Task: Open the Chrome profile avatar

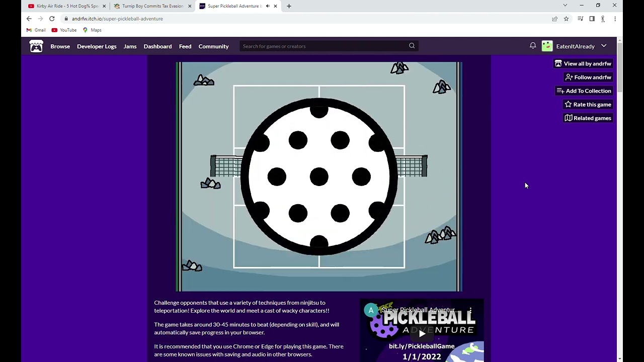Action: point(603,19)
